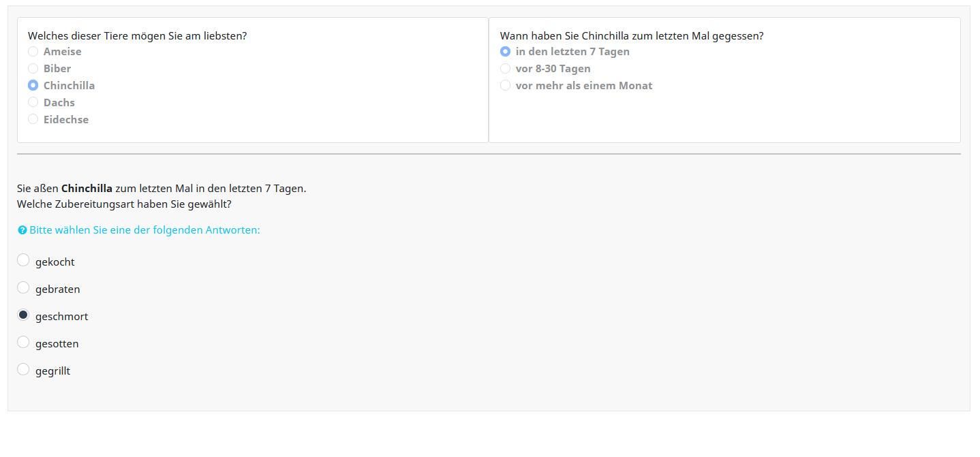Select 'vor mehr als einem Monat'
Viewport: 980px width, 457px height.
point(505,86)
